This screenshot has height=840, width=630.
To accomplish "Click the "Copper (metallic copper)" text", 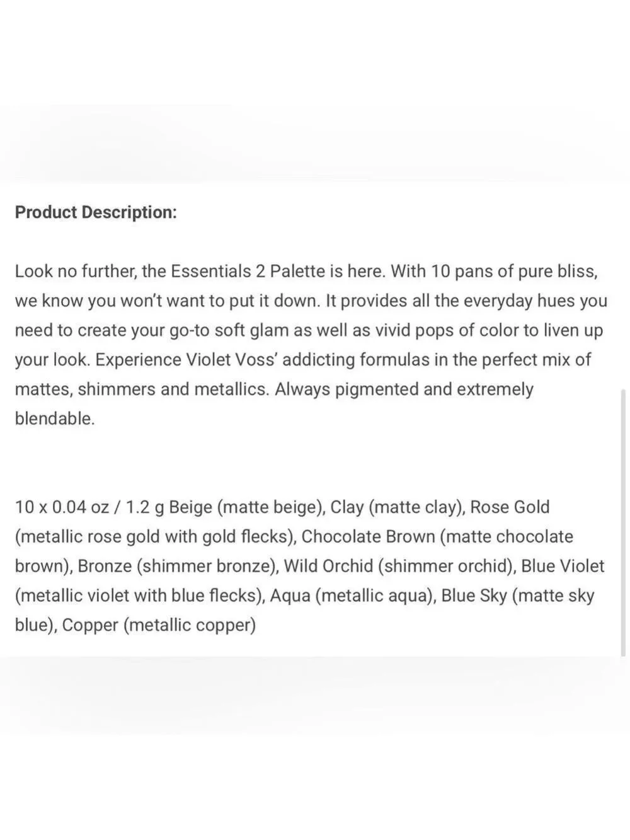I will point(159,626).
